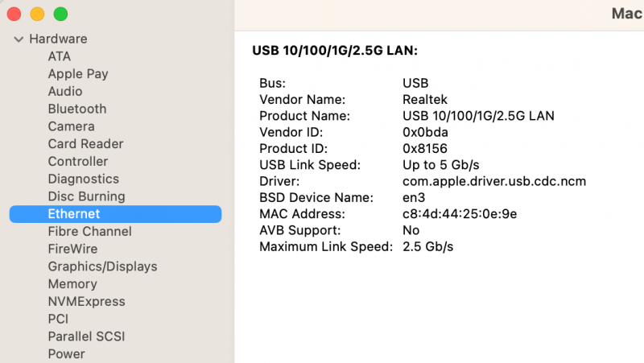The image size is (644, 363).
Task: Select Camera in the sidebar
Action: 71,126
